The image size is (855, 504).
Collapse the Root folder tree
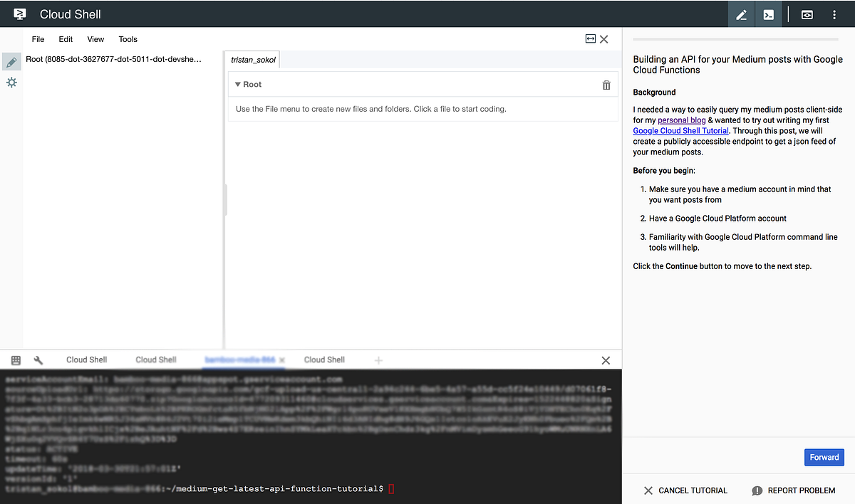(239, 84)
